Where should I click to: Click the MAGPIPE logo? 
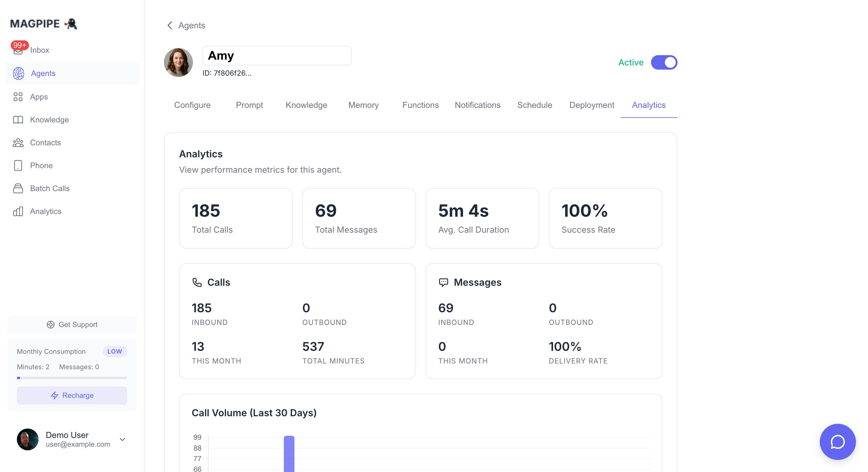pyautogui.click(x=44, y=24)
